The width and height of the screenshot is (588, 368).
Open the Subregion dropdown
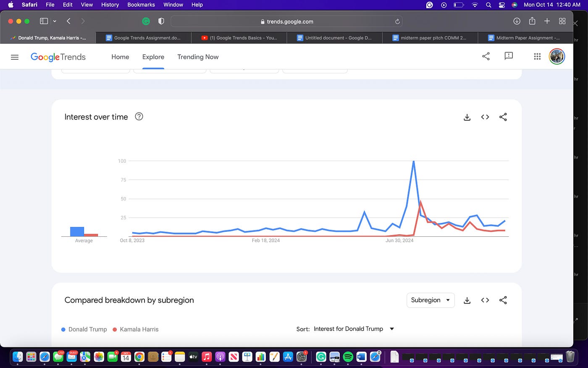[x=430, y=300]
